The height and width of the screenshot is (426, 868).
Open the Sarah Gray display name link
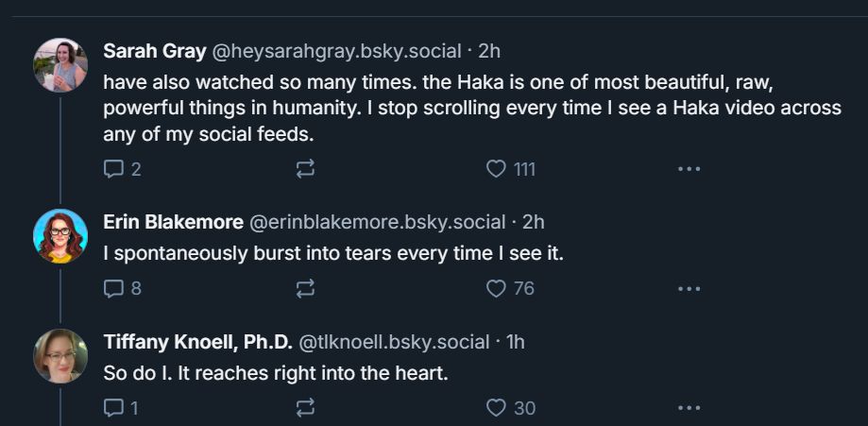[x=153, y=50]
